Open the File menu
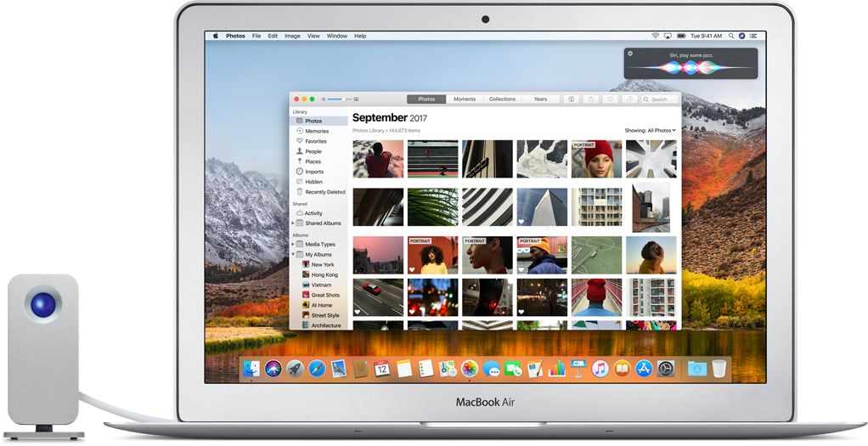The image size is (868, 446). pos(256,36)
